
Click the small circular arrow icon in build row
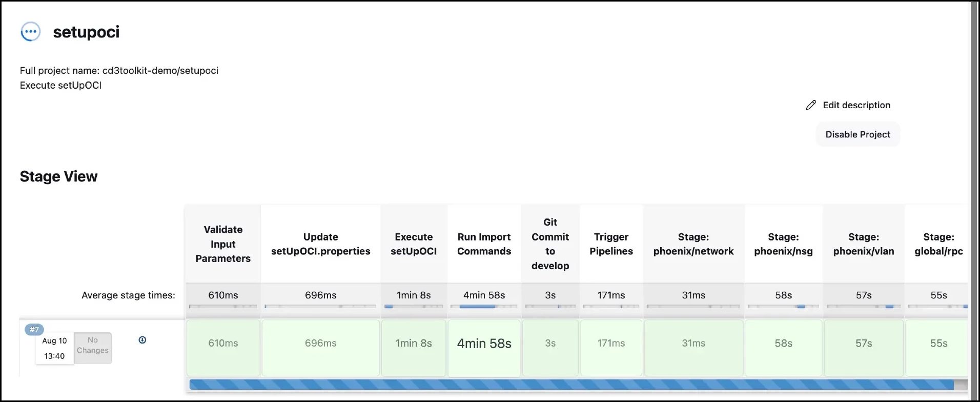(142, 340)
